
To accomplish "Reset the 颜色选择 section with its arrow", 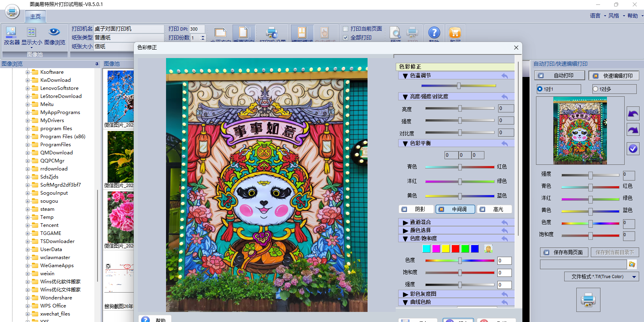I will click(x=505, y=231).
